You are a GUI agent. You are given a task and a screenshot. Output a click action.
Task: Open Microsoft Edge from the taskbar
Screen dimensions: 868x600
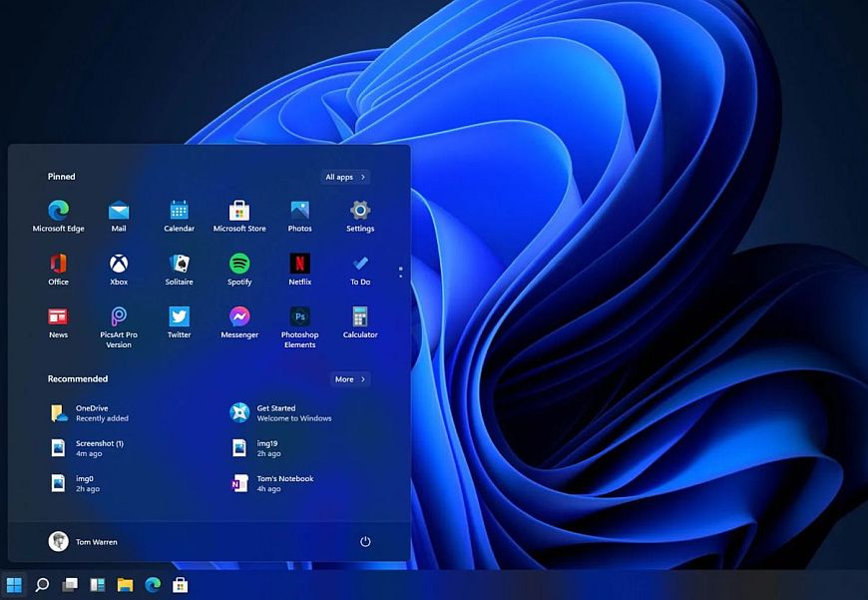click(153, 584)
